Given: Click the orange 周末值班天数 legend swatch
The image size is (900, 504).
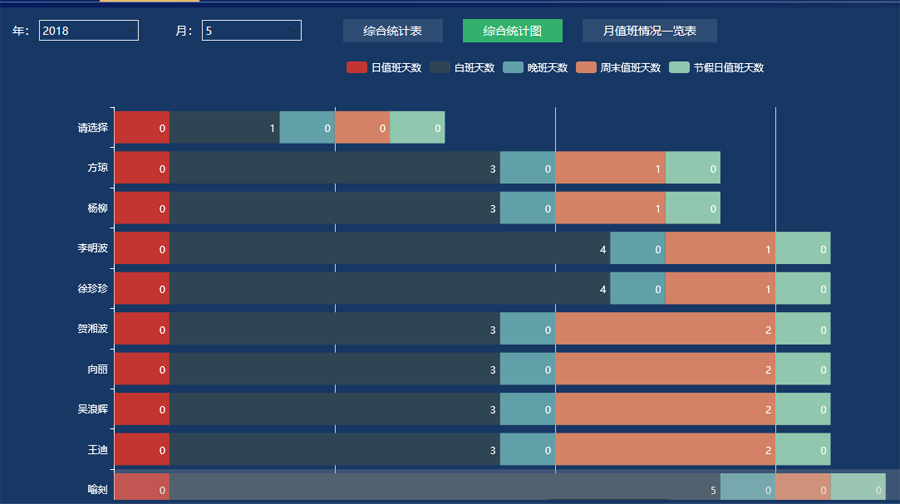Looking at the screenshot, I should pos(587,68).
